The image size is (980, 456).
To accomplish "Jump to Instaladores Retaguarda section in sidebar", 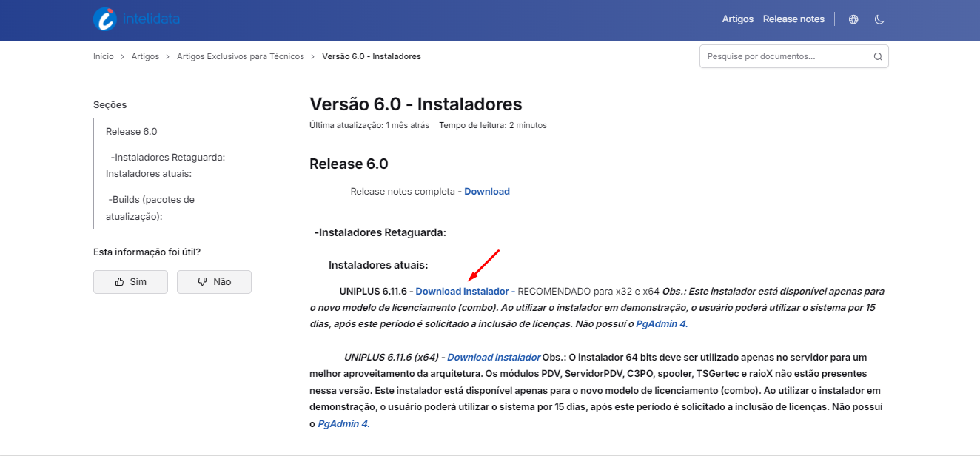I will tap(166, 165).
